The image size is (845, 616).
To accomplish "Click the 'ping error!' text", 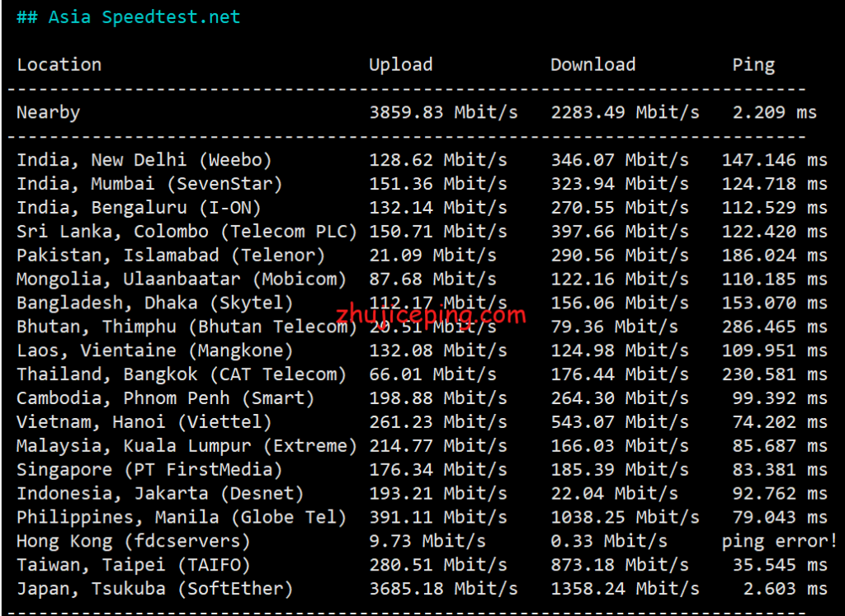I will coord(779,542).
